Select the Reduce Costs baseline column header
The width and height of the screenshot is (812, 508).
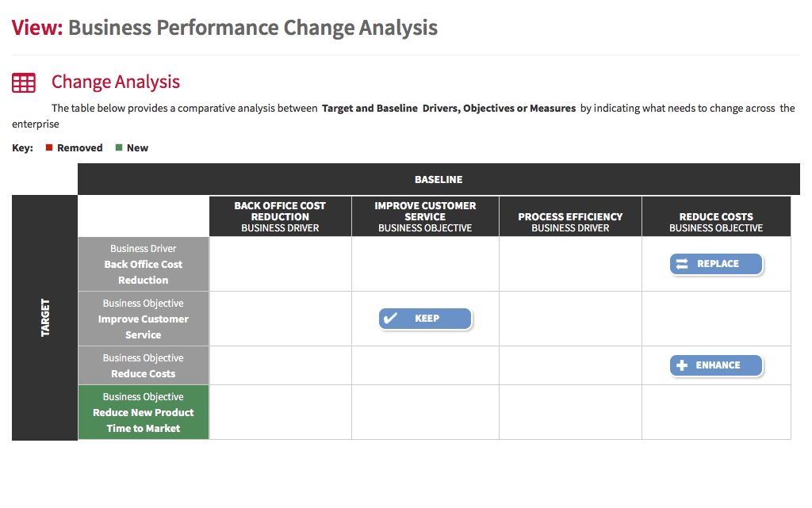[716, 216]
